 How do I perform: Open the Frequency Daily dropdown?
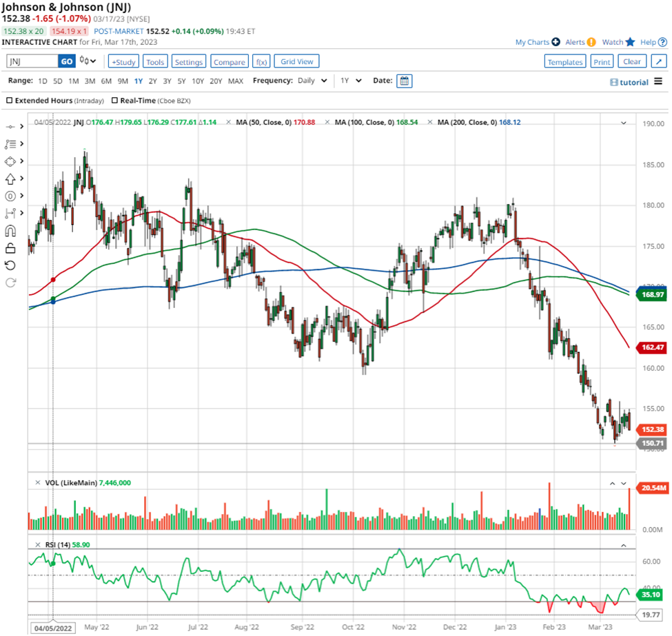(x=312, y=81)
